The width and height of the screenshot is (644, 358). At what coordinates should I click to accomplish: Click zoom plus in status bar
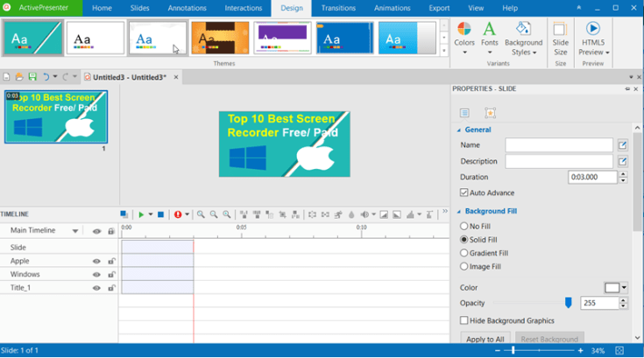580,351
